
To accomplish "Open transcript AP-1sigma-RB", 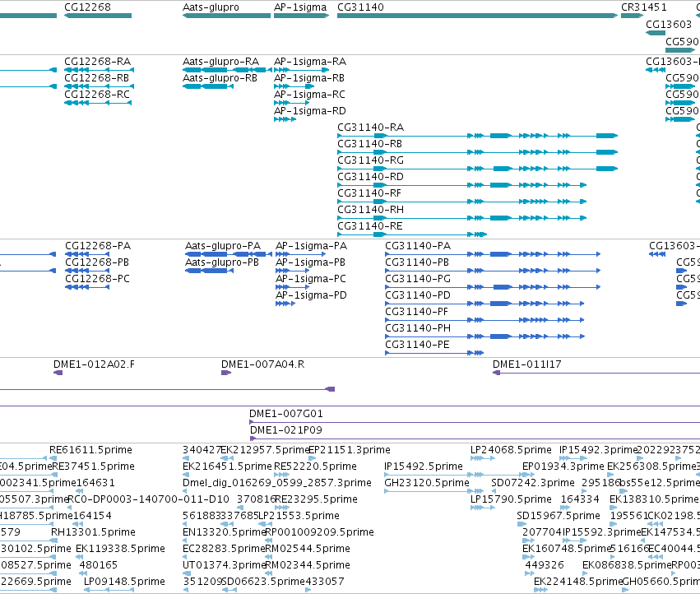I will pos(309,77).
